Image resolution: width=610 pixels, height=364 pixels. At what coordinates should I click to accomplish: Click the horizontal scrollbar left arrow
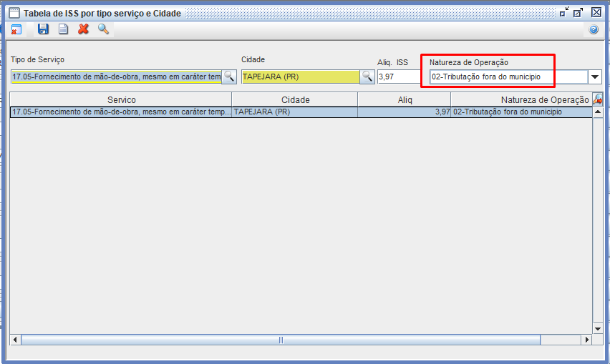click(x=15, y=340)
